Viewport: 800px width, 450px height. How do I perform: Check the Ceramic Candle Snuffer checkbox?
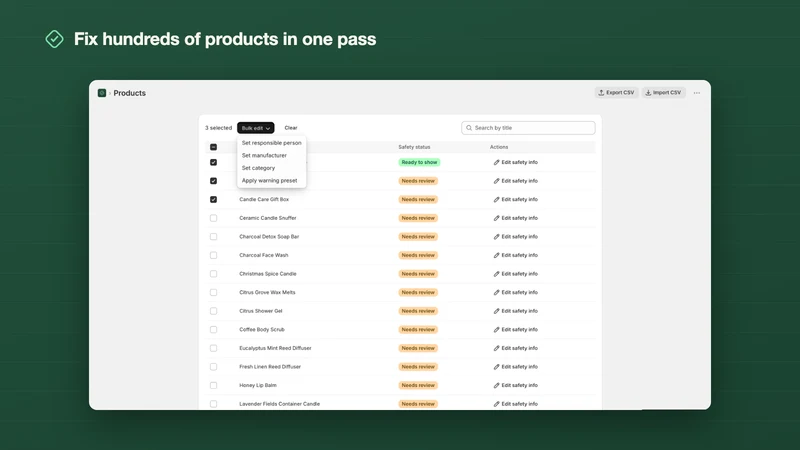point(213,218)
